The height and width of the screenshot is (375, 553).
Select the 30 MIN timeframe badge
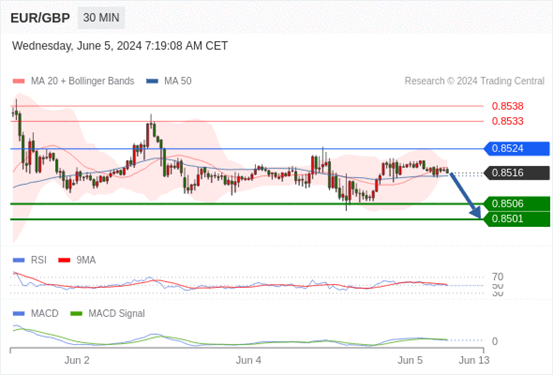[x=101, y=18]
